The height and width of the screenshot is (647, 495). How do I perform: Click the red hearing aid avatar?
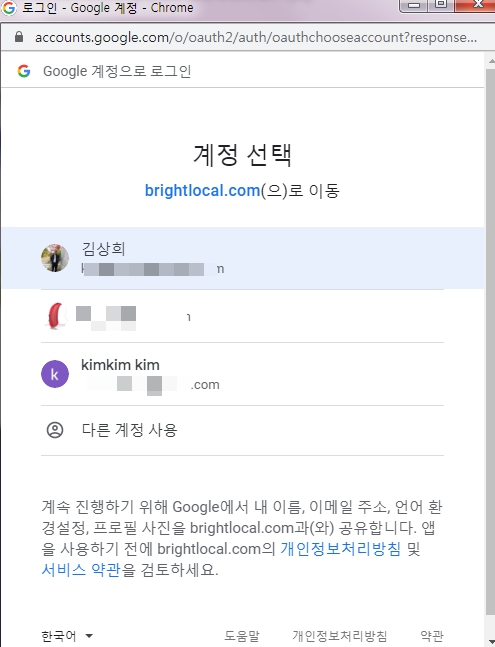click(x=57, y=316)
